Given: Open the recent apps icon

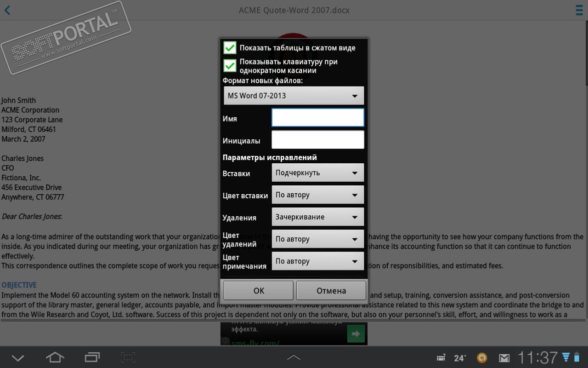Looking at the screenshot, I should (x=92, y=357).
